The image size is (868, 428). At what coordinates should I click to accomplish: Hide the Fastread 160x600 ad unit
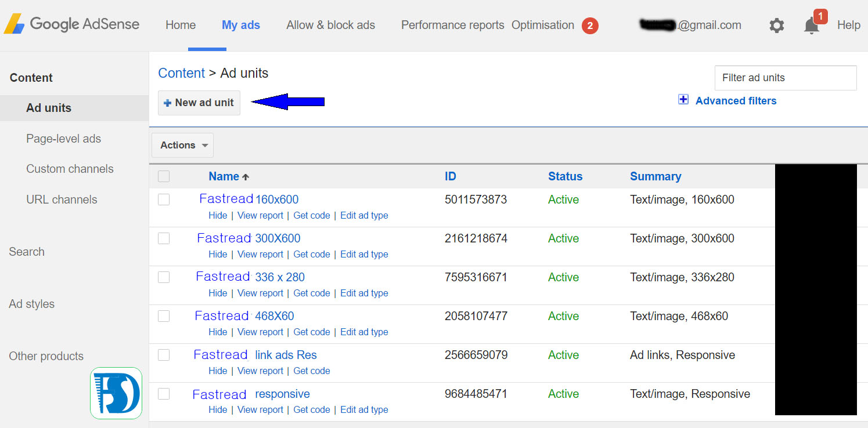pos(218,215)
